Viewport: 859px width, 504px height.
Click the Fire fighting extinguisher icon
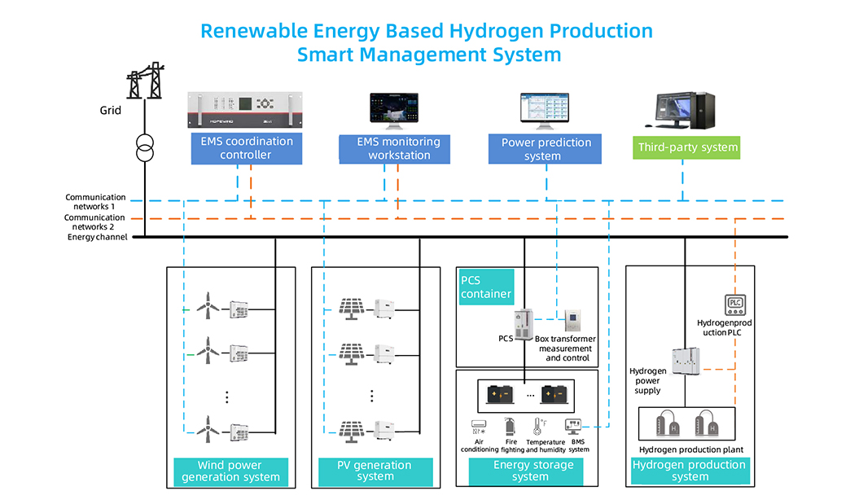click(508, 425)
